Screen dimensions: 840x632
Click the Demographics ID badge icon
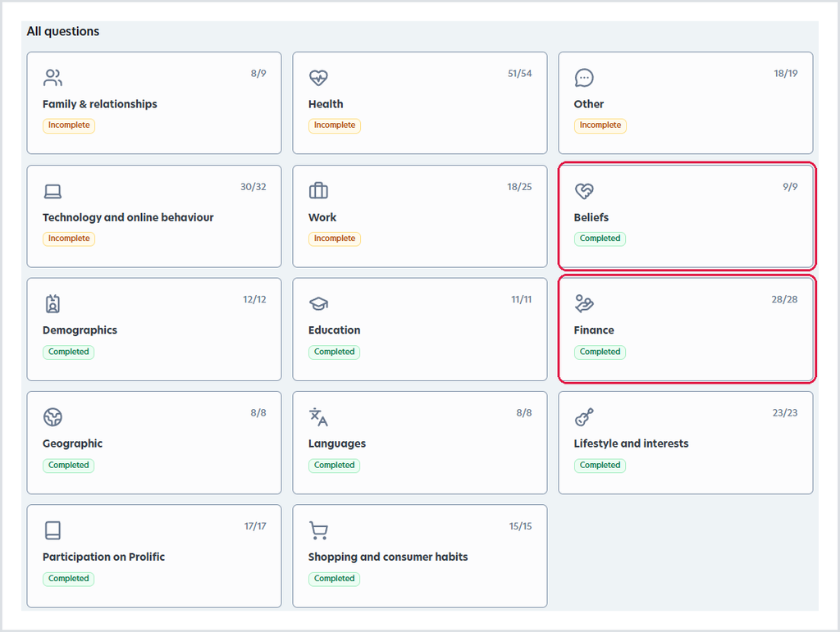click(52, 304)
